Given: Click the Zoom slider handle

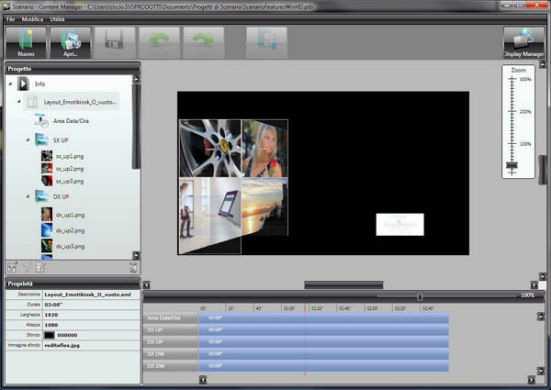Looking at the screenshot, I should pos(512,165).
